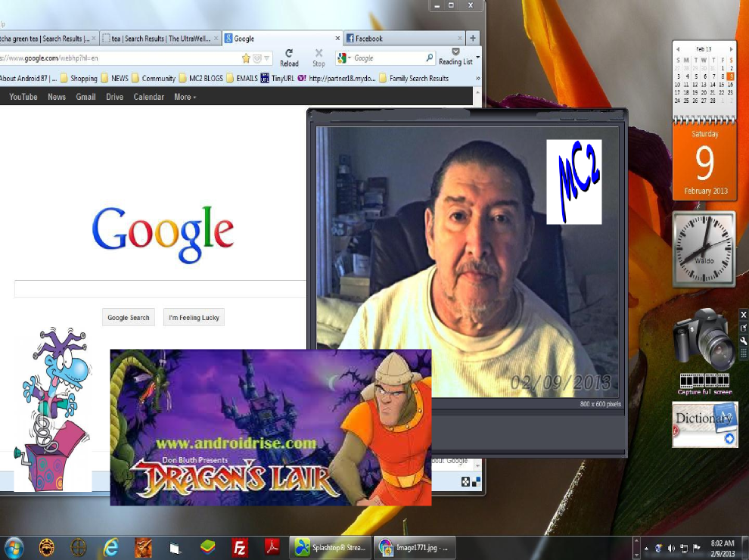
Task: Open the address bar history dropdown arrow
Action: (x=266, y=58)
